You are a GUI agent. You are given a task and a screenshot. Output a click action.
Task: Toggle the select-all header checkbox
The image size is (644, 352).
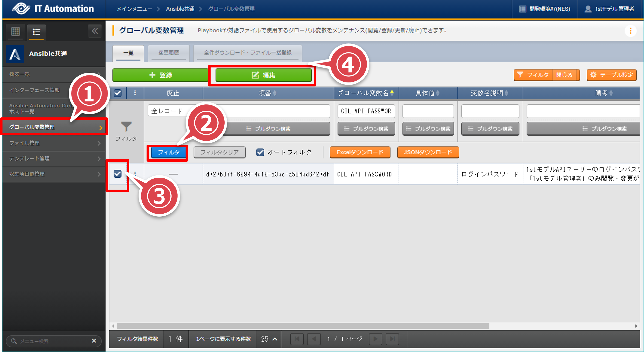[x=118, y=93]
